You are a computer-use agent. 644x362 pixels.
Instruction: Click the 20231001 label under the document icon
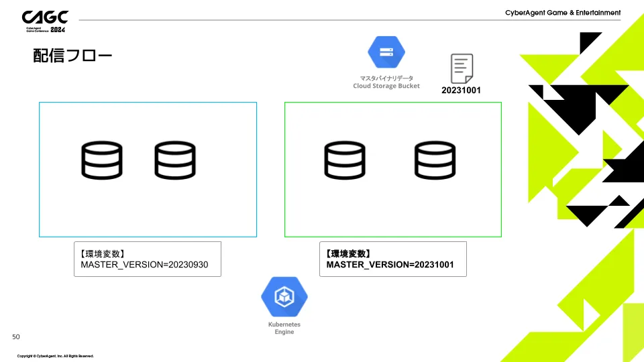point(461,90)
